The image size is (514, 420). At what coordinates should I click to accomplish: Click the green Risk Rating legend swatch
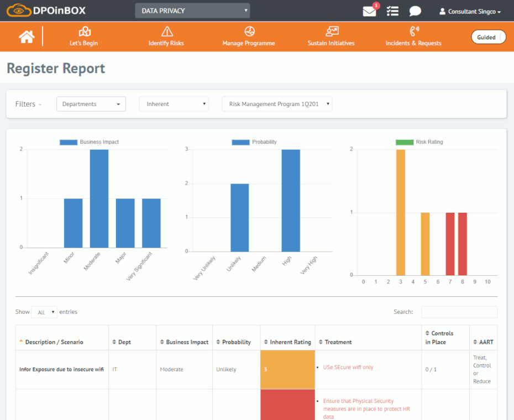(405, 142)
